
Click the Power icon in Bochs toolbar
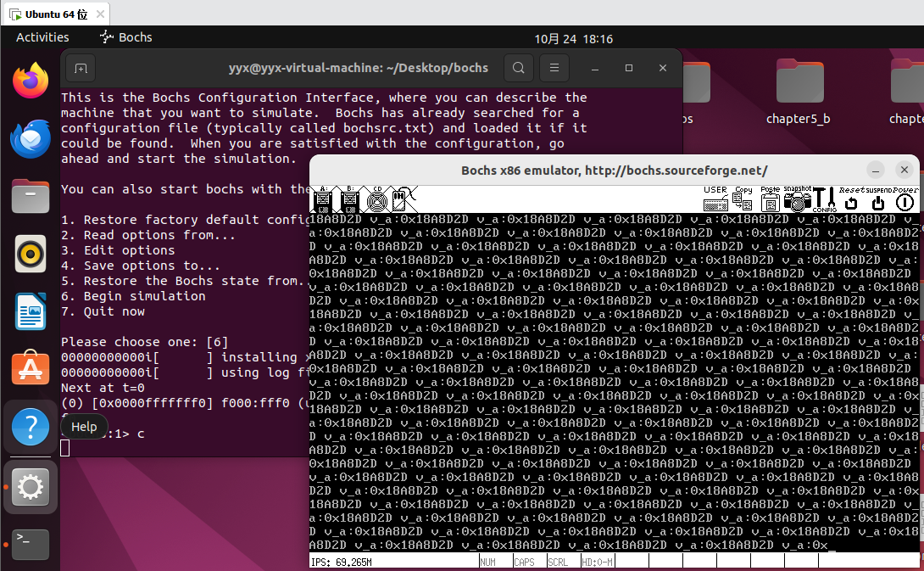pyautogui.click(x=905, y=199)
